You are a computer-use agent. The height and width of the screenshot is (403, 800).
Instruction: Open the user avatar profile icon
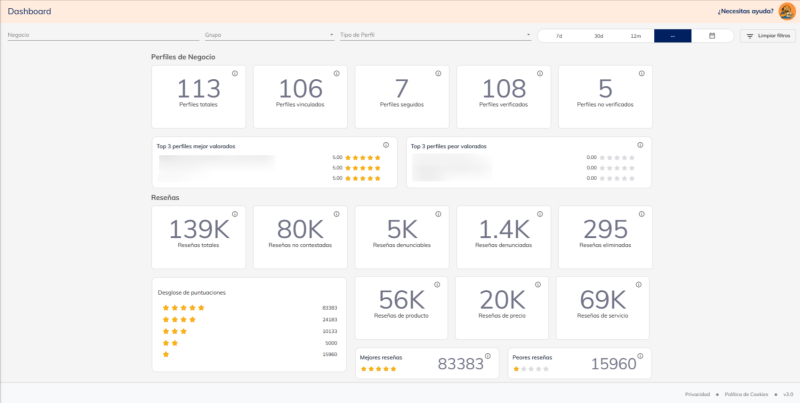point(787,11)
